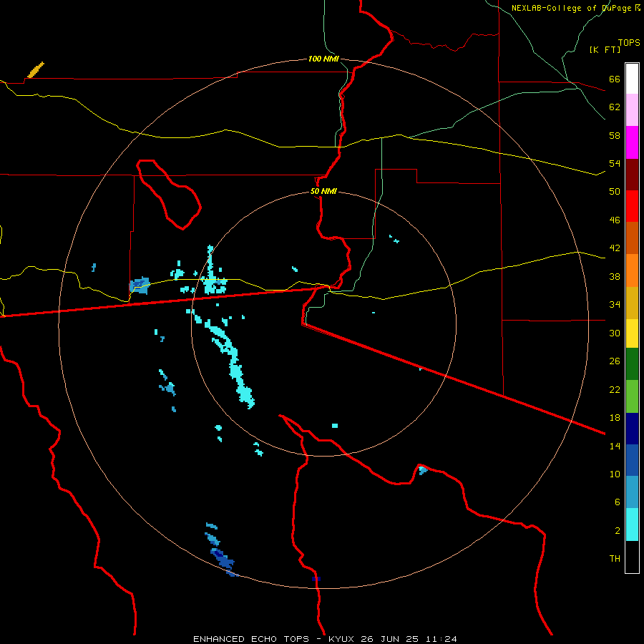644x644 pixels.
Task: Click the 42 legend value
Action: pyautogui.click(x=615, y=248)
